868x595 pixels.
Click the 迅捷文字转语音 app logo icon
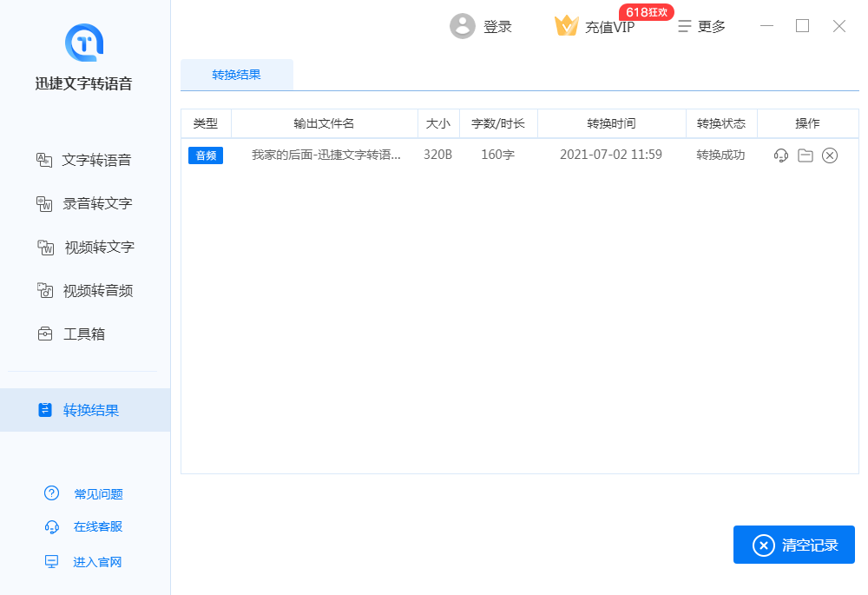[x=84, y=43]
